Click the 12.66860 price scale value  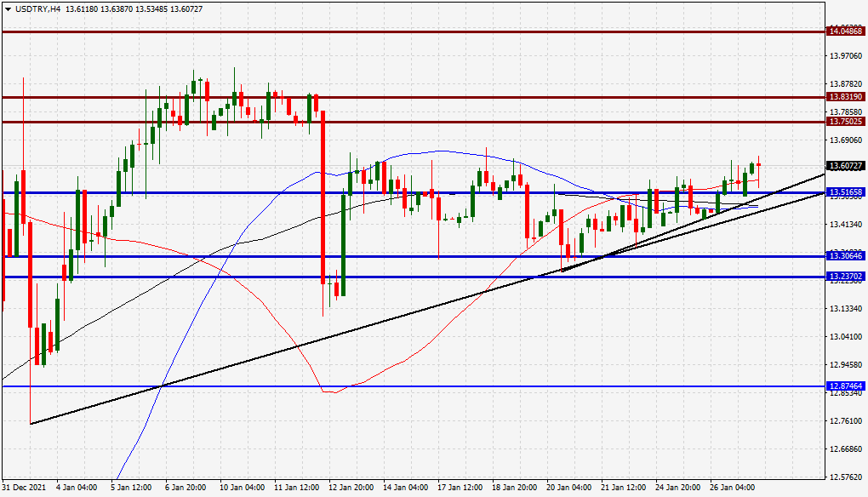846,448
